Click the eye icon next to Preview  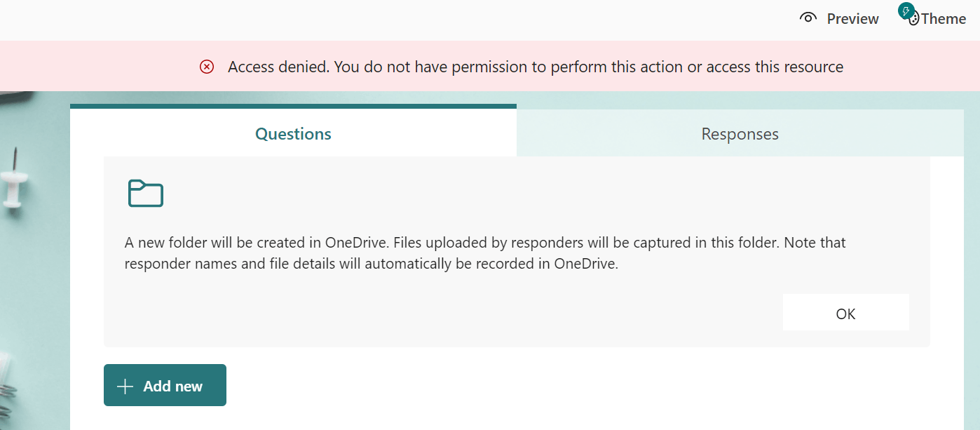tap(808, 18)
